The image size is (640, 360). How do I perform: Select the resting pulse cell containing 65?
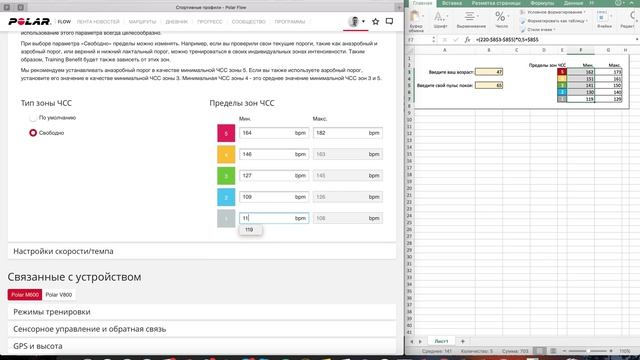pos(489,85)
